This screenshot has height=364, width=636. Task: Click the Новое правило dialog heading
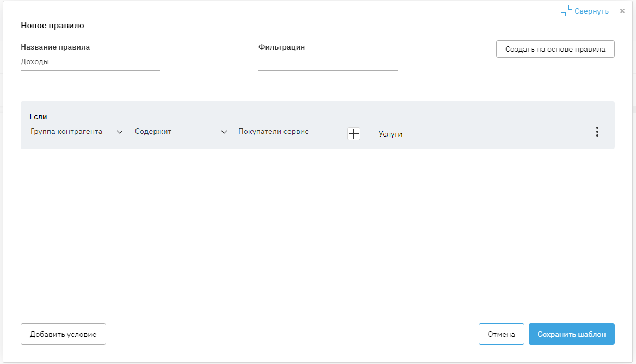click(52, 26)
